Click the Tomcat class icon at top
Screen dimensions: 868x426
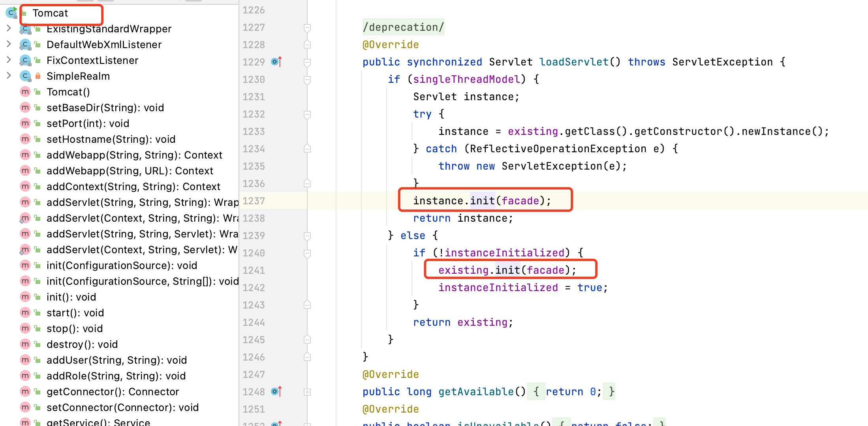coord(11,13)
